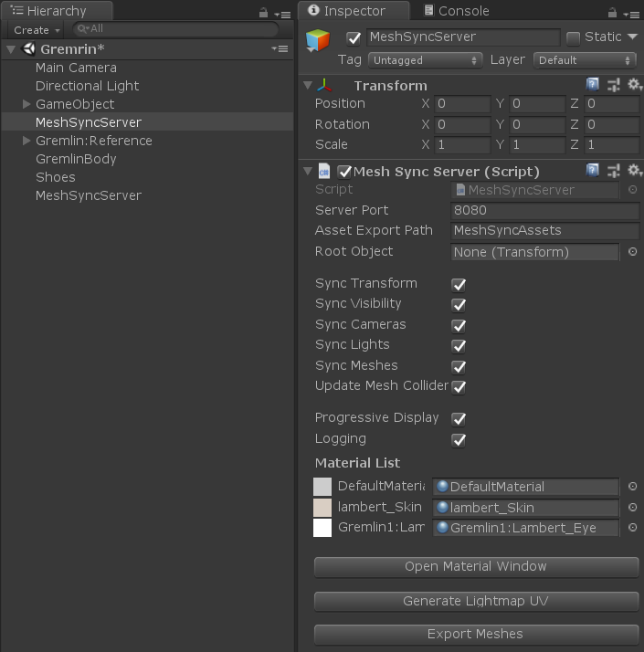This screenshot has width=644, height=652.
Task: Click the Export Meshes button
Action: pyautogui.click(x=476, y=634)
